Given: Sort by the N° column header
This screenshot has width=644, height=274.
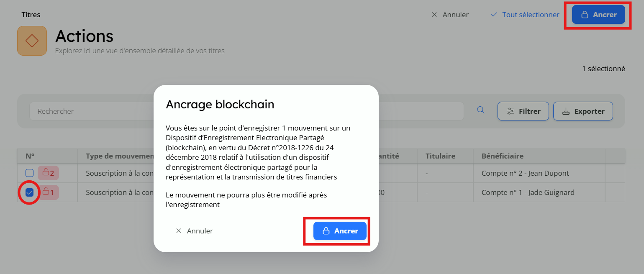Looking at the screenshot, I should 30,156.
